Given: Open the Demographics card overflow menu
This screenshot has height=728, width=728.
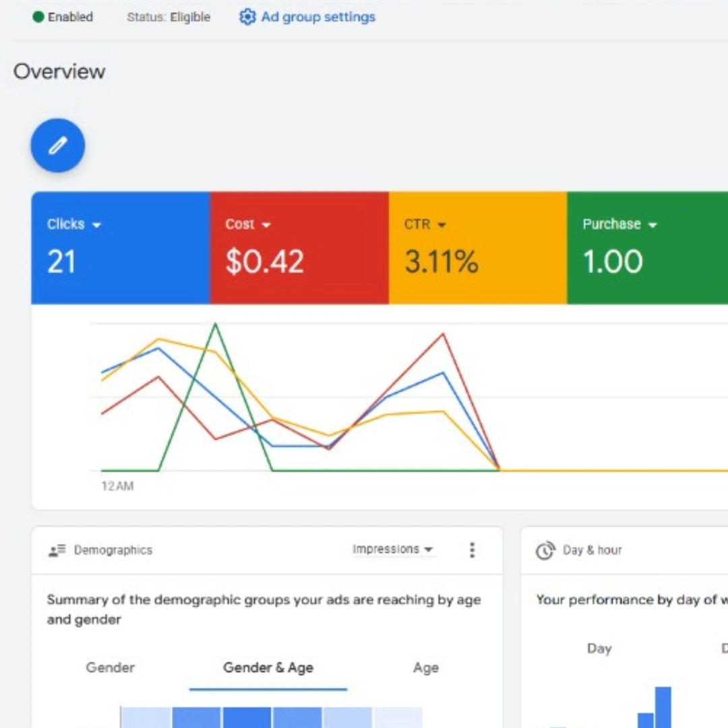Looking at the screenshot, I should [x=473, y=550].
